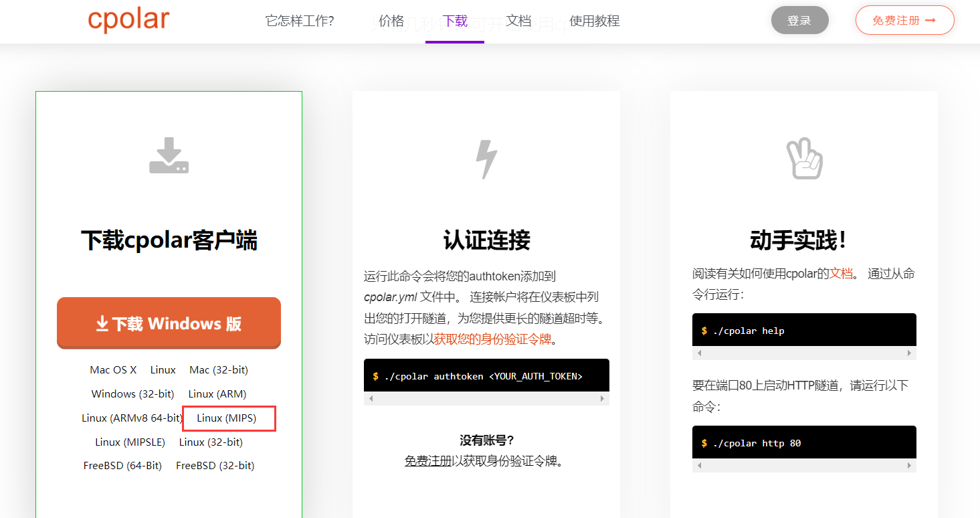The image size is (980, 518).
Task: Click right arrow of http 80 scrollbar
Action: [909, 466]
